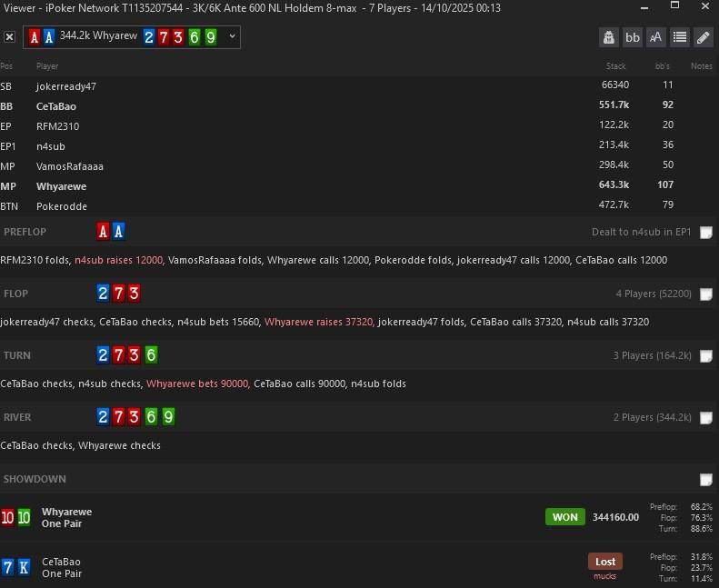Viewport: 719px width, 588px height.
Task: Select player Whyarewe in the player list
Action: click(x=61, y=186)
